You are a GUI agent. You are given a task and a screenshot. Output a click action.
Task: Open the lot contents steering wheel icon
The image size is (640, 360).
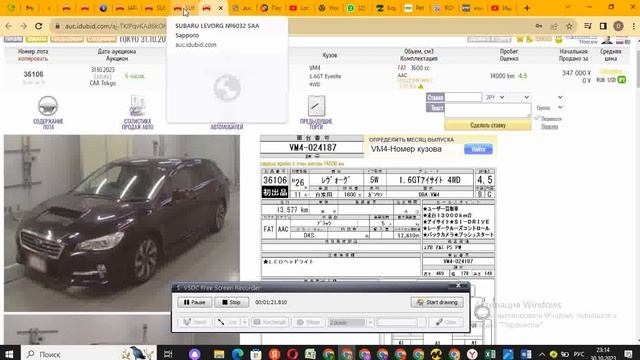pyautogui.click(x=48, y=107)
